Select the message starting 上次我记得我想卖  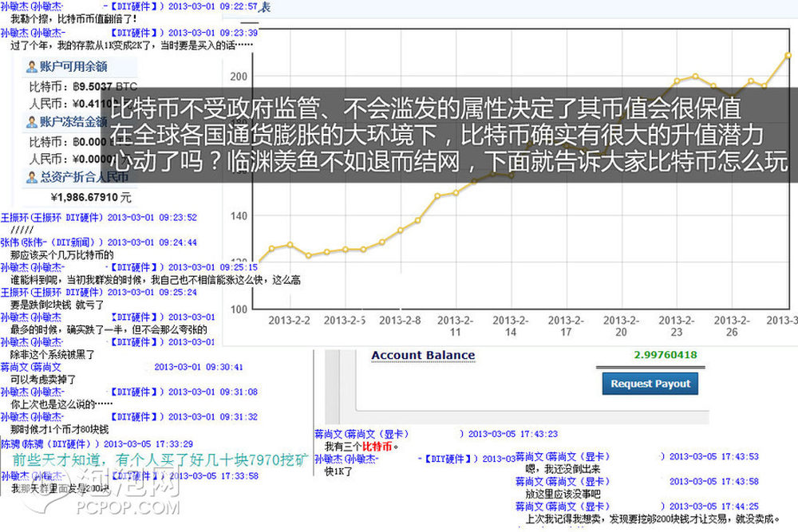[x=653, y=518]
